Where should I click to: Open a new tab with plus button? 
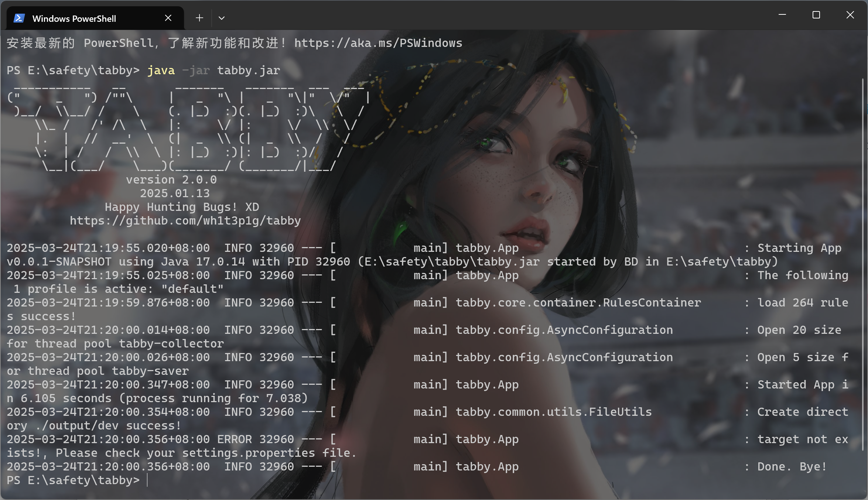[199, 18]
